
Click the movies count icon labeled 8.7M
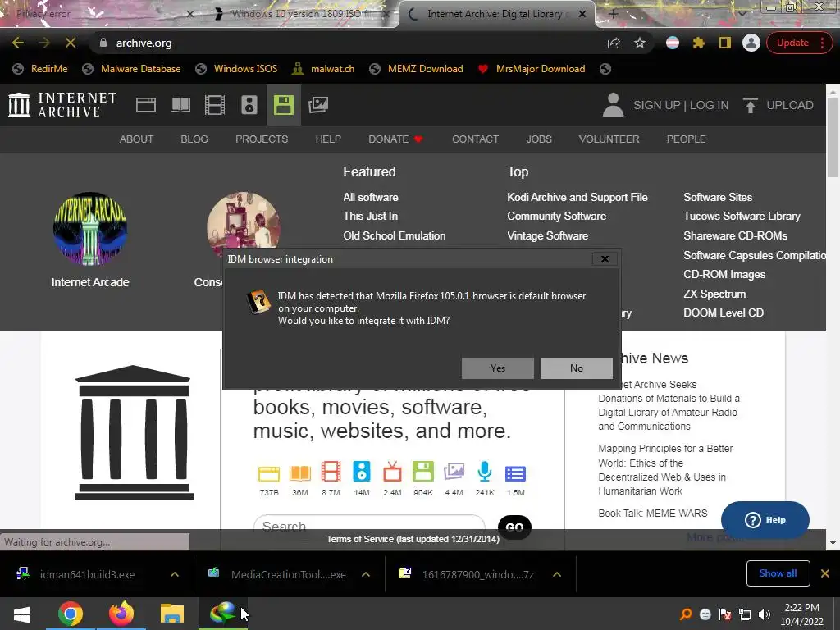[331, 472]
